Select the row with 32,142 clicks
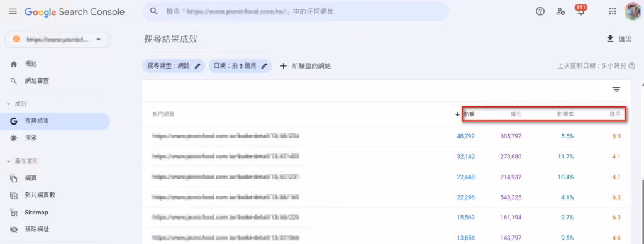Image resolution: width=644 pixels, height=244 pixels. 386,157
